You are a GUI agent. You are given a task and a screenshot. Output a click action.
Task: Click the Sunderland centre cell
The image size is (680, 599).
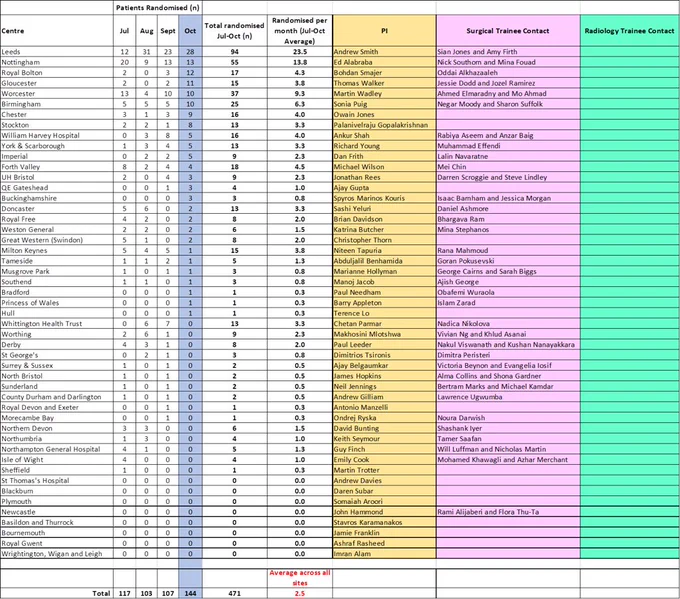point(57,386)
